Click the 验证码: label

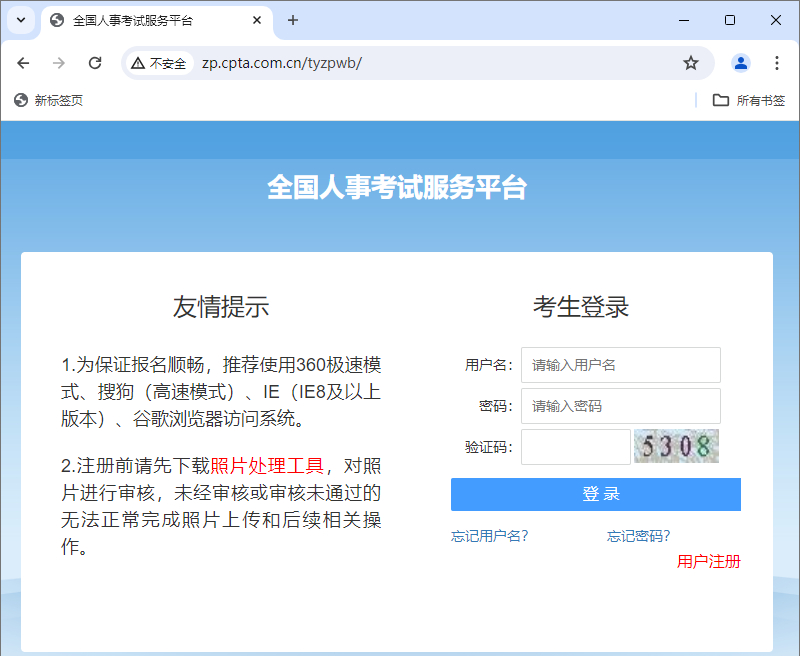click(x=488, y=447)
